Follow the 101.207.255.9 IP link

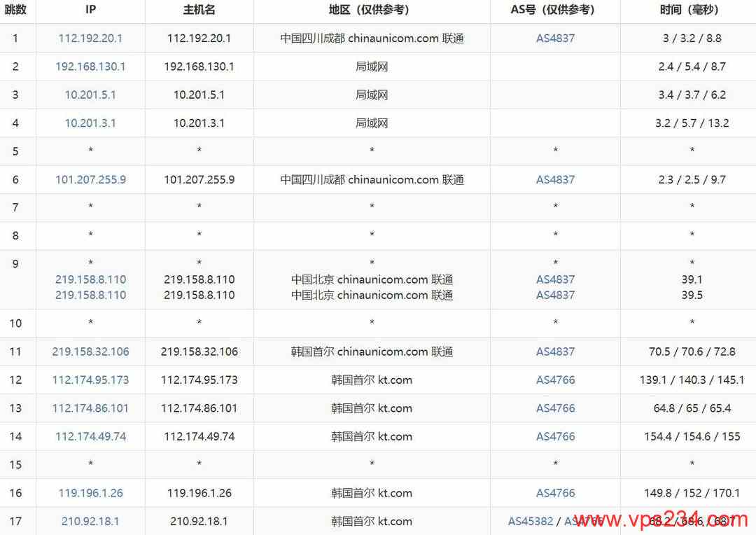pos(90,179)
